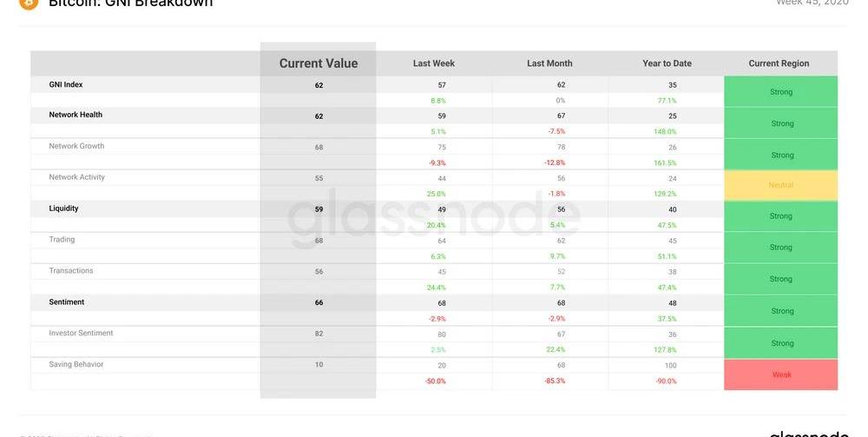Screen dimensions: 868x437
Task: Click the Strong cell for GNI Index
Action: click(x=780, y=92)
